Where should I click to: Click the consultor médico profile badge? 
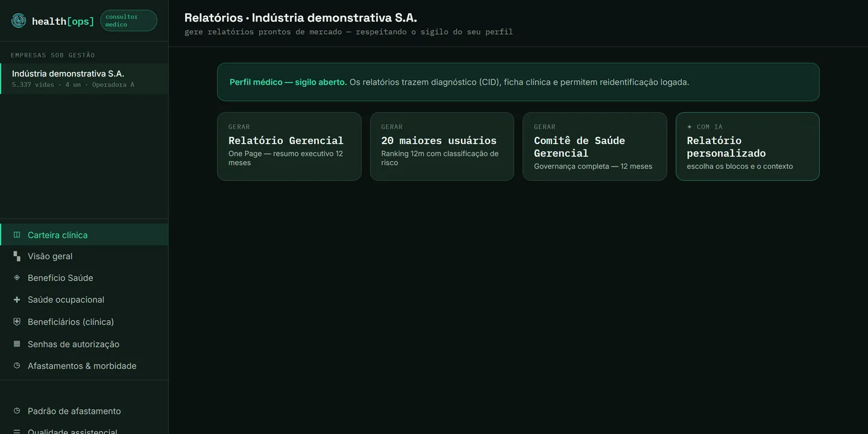tap(128, 20)
